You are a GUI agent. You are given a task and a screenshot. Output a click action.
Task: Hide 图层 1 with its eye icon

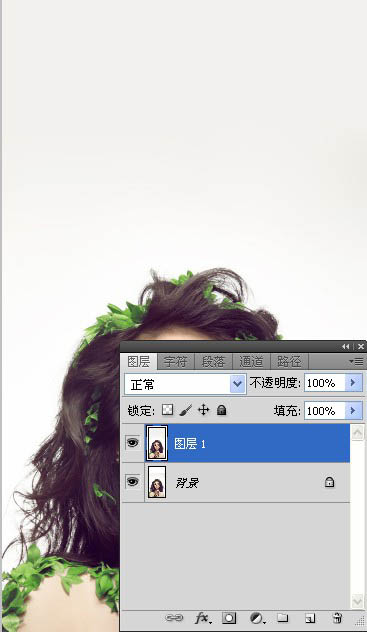pos(133,443)
